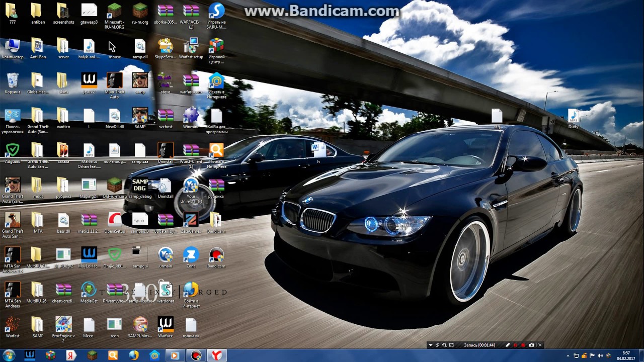Open the Multi Theft Auto shortcut
The height and width of the screenshot is (362, 644).
pyautogui.click(x=114, y=85)
